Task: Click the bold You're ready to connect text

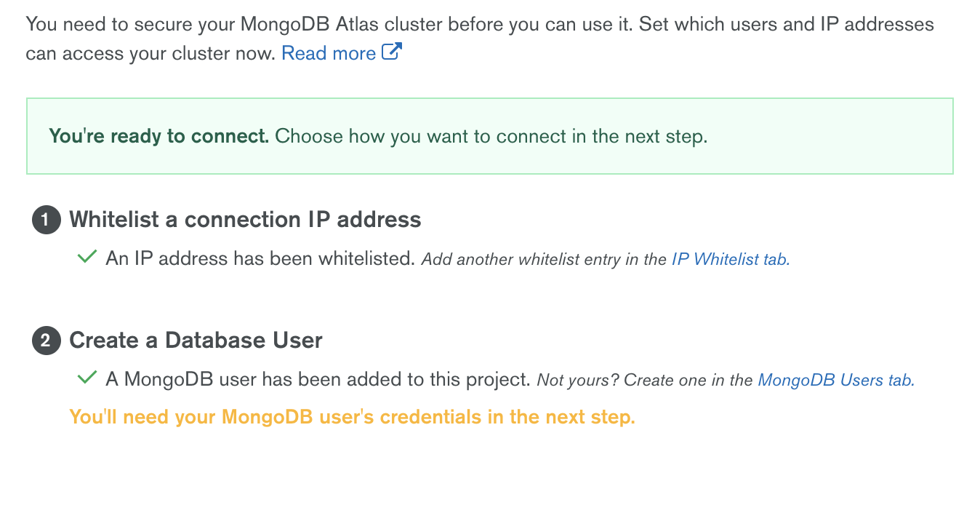Action: tap(159, 136)
